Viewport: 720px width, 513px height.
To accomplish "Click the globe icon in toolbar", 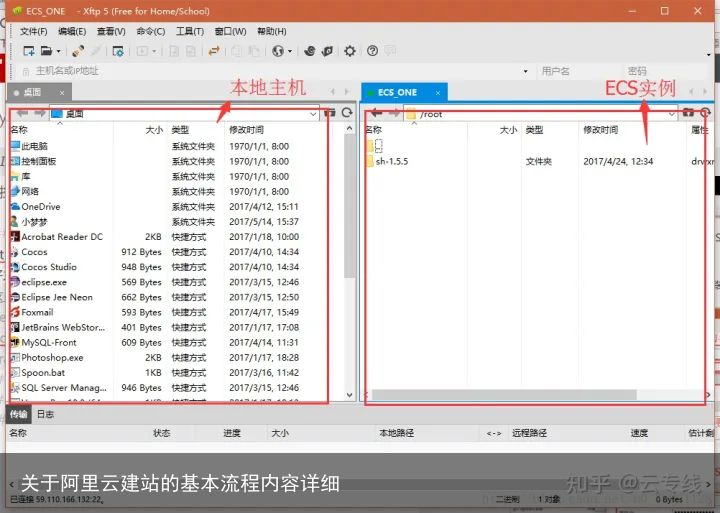I will click(x=277, y=51).
